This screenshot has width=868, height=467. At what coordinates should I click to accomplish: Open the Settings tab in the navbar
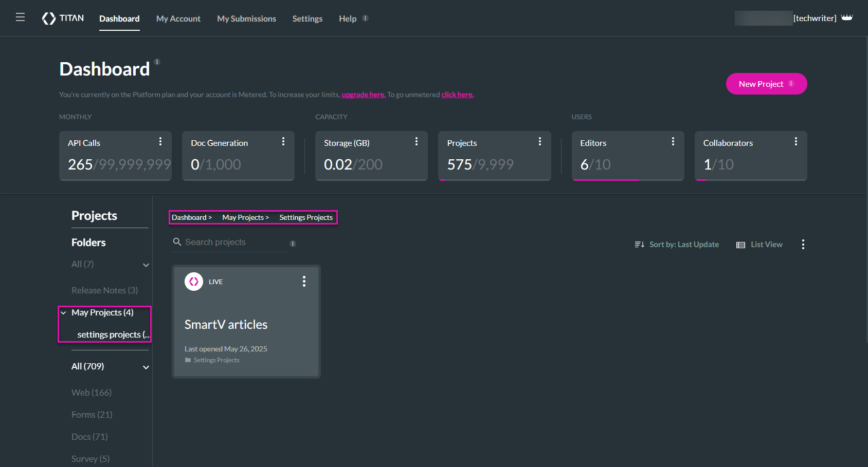click(307, 18)
